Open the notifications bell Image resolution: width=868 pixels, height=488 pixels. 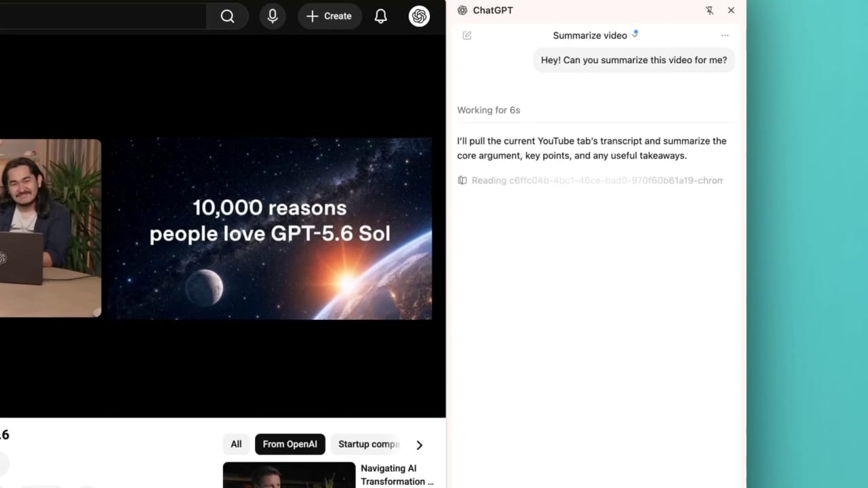[381, 16]
